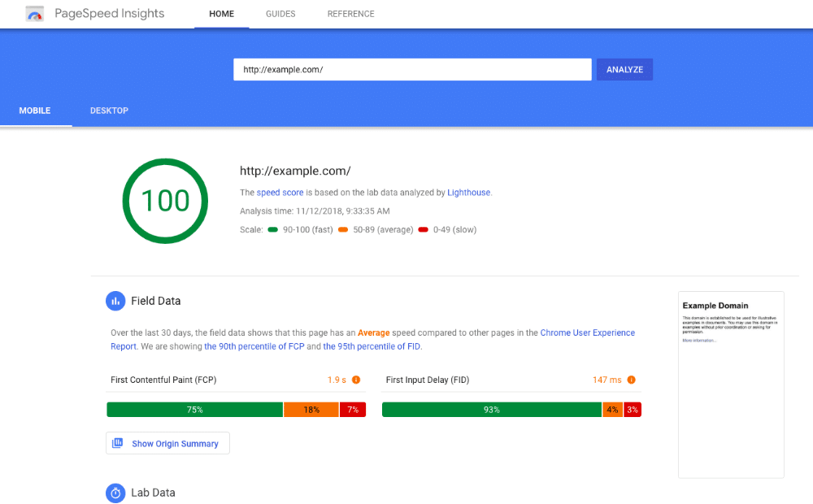The width and height of the screenshot is (813, 504).
Task: Open the info icon next to 1.9 s
Action: point(355,379)
